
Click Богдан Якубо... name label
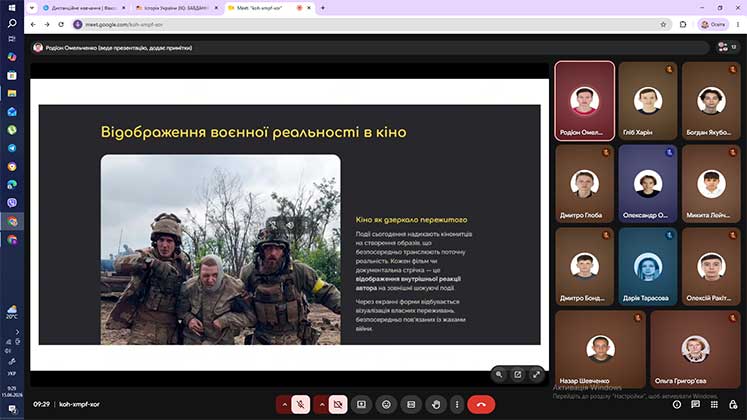point(708,132)
